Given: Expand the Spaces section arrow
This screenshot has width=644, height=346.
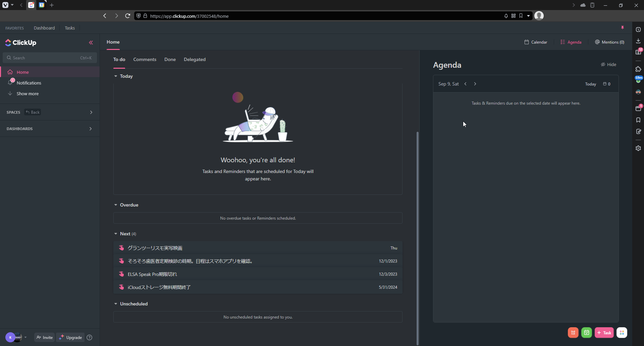Looking at the screenshot, I should pyautogui.click(x=91, y=112).
